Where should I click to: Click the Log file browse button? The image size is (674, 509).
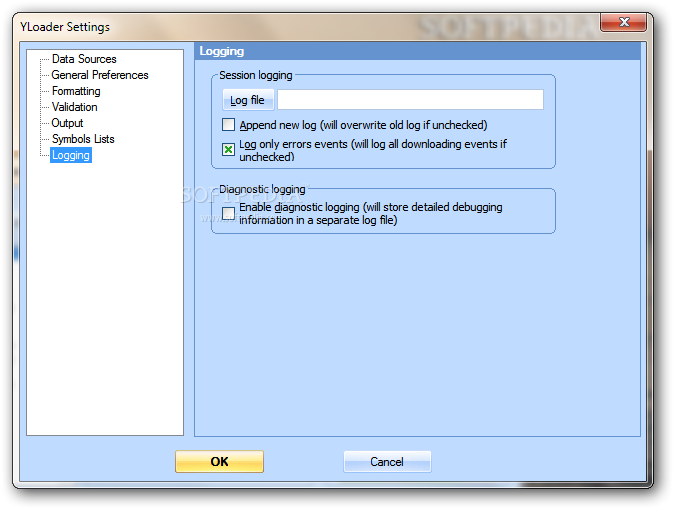click(x=248, y=100)
